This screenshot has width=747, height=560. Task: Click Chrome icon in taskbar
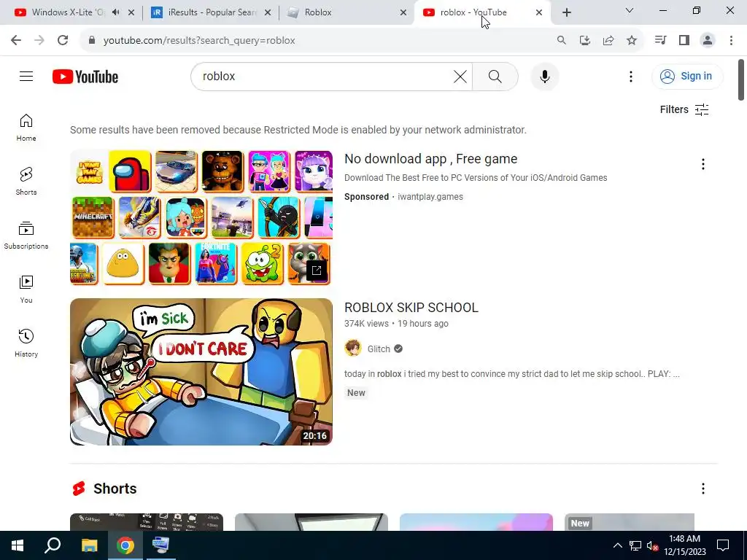tap(125, 545)
